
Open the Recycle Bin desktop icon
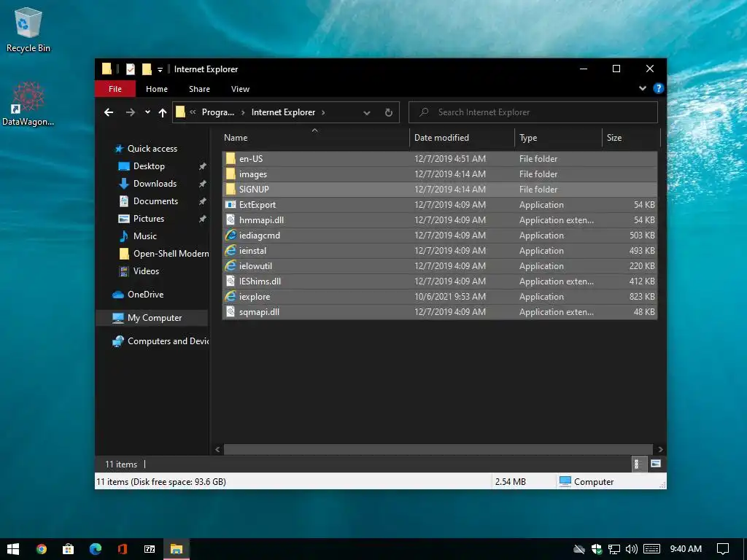(x=28, y=29)
